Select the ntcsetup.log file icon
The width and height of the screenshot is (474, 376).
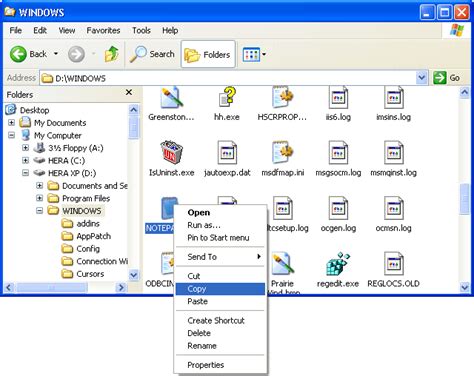pos(283,208)
